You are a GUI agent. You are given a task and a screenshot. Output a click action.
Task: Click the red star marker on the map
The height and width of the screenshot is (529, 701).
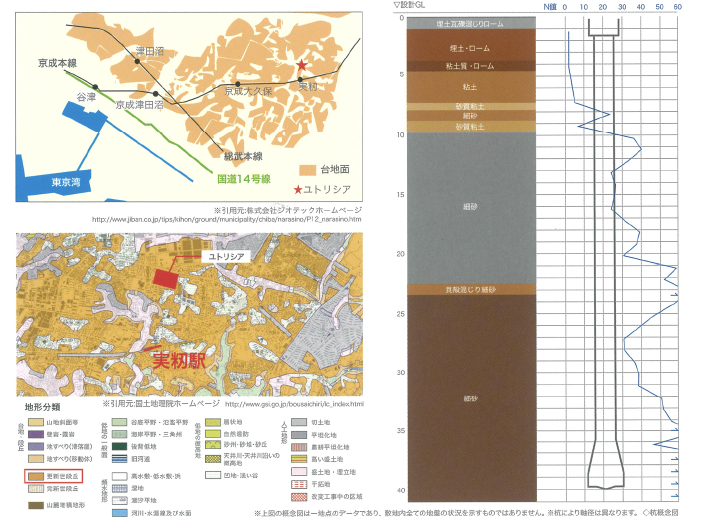[x=301, y=66]
